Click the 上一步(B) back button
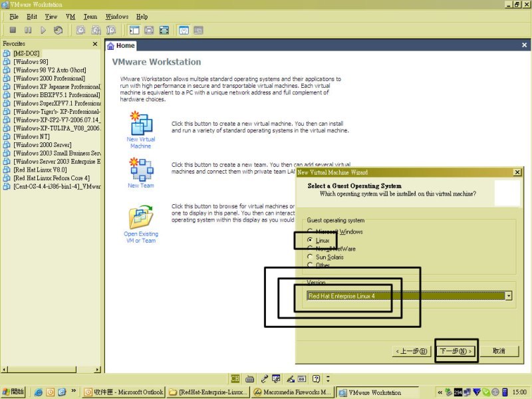This screenshot has width=532, height=399. point(412,351)
